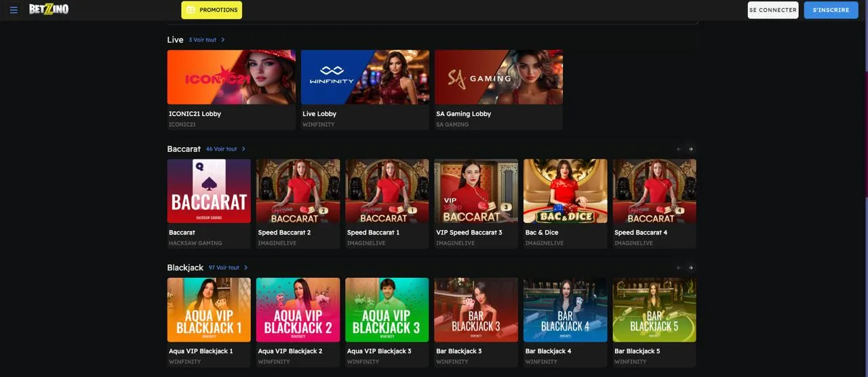Open the hamburger menu icon
The image size is (868, 377).
click(14, 10)
